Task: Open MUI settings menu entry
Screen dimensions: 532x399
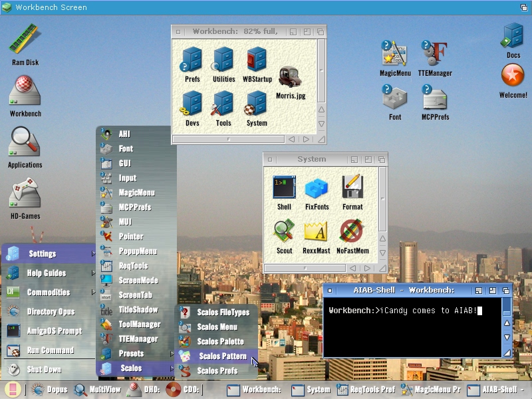Action: pos(136,222)
